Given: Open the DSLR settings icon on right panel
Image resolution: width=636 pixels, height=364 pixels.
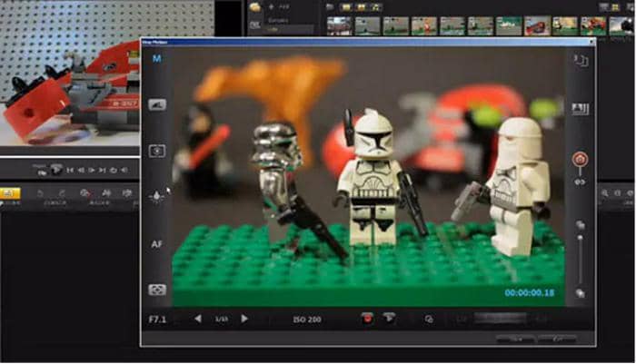Looking at the screenshot, I should pos(581,109).
